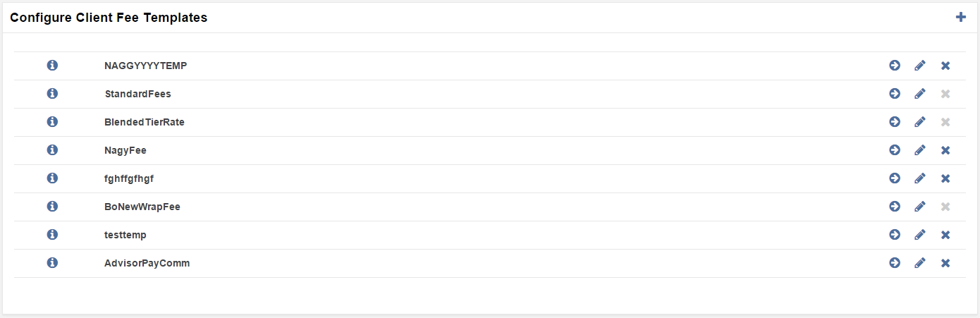Show info for NAGGYYYYTEMP template
The width and height of the screenshot is (980, 318).
pyautogui.click(x=52, y=66)
